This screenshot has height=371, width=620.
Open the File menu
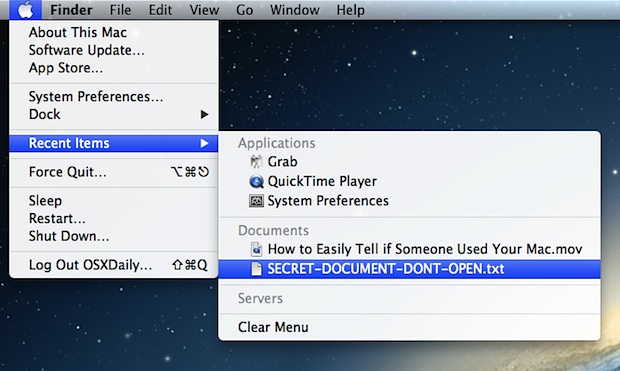pos(120,10)
